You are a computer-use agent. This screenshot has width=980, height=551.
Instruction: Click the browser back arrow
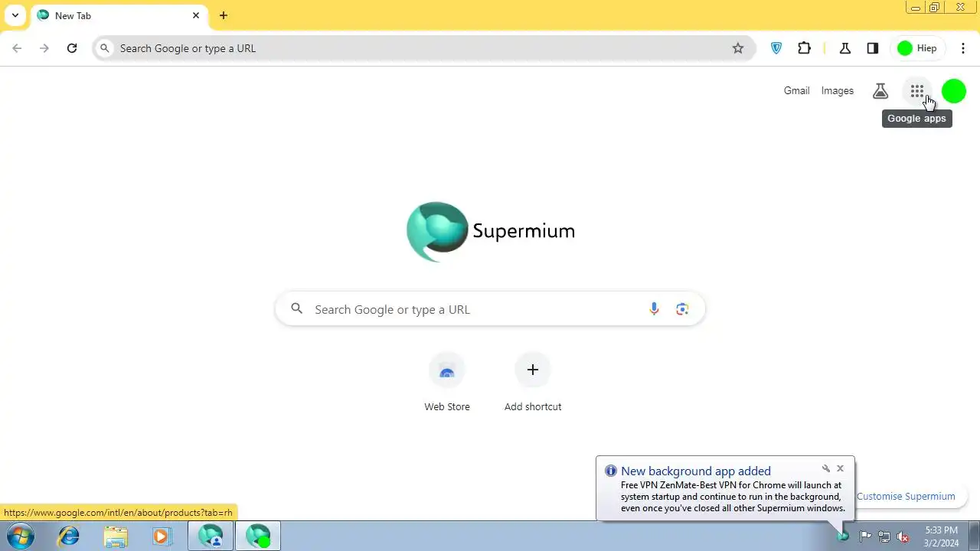click(17, 48)
